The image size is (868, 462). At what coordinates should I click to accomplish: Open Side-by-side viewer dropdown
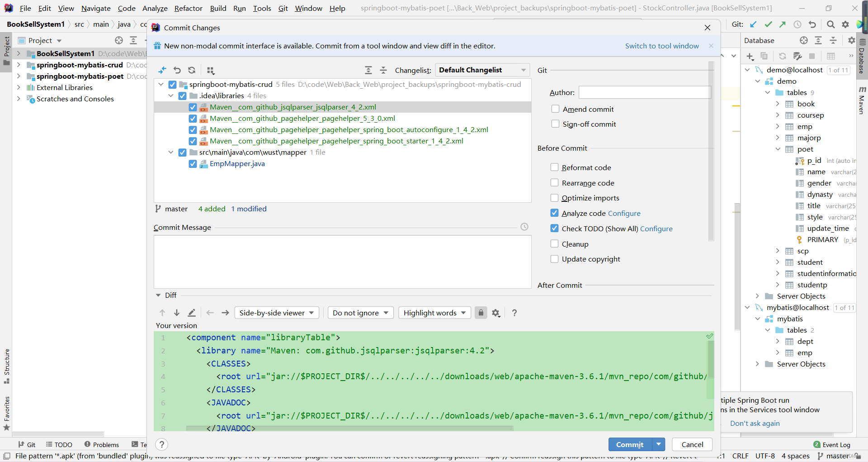coord(277,313)
